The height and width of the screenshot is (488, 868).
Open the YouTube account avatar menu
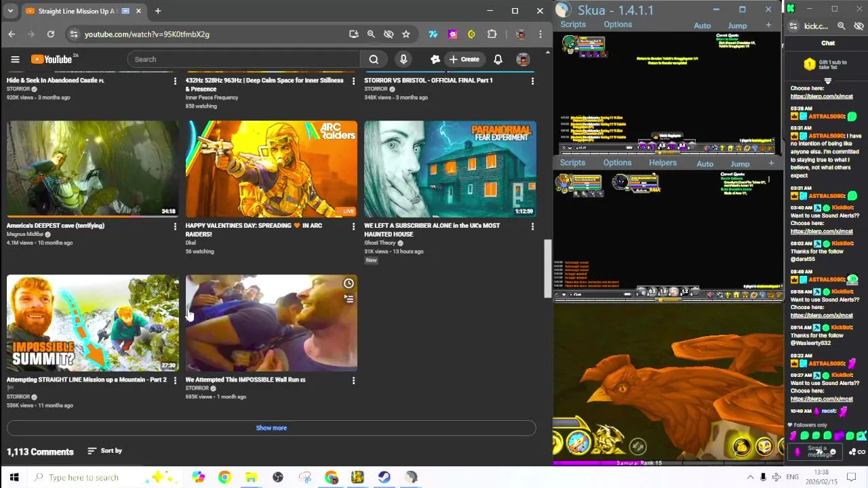tap(523, 60)
